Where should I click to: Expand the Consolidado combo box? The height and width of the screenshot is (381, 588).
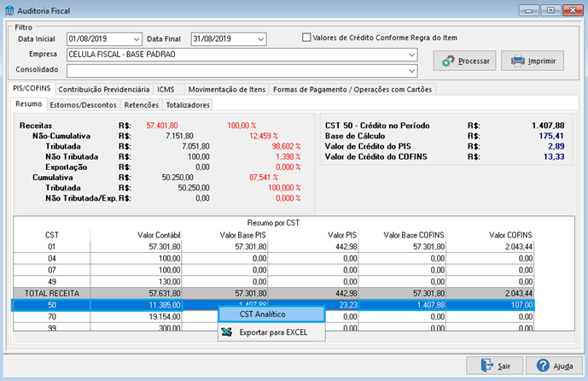[411, 71]
